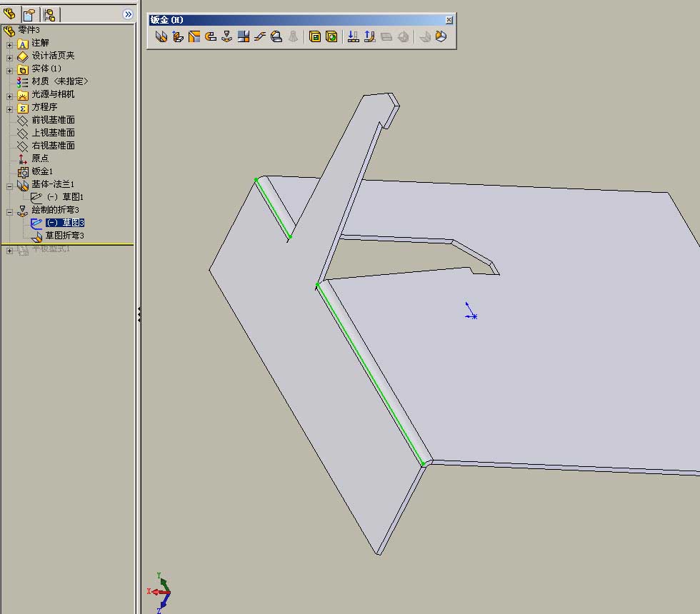
Task: Click the XYZ orientation triad
Action: pos(160,593)
